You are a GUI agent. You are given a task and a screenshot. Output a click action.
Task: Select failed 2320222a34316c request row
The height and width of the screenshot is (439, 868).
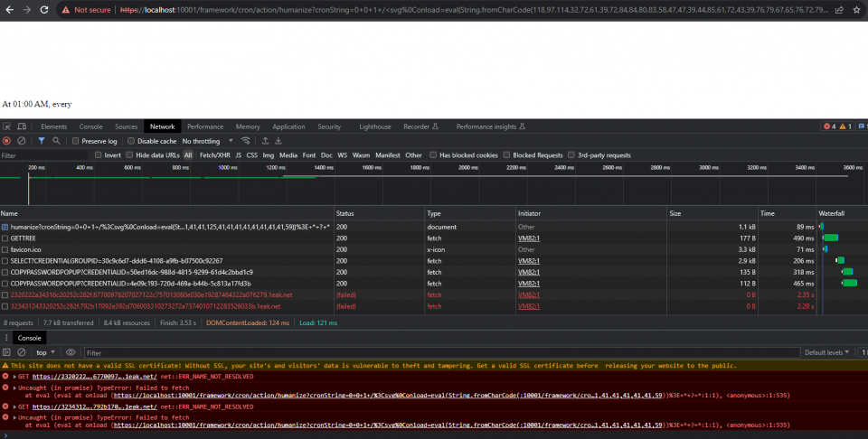pyautogui.click(x=434, y=294)
